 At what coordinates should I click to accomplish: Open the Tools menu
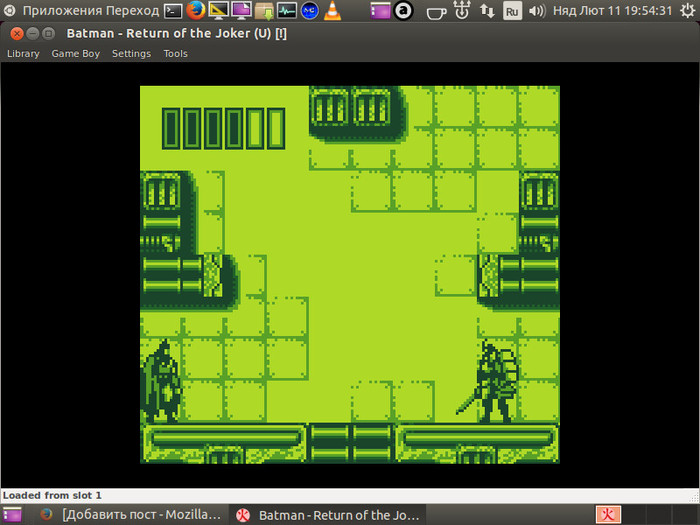[175, 54]
